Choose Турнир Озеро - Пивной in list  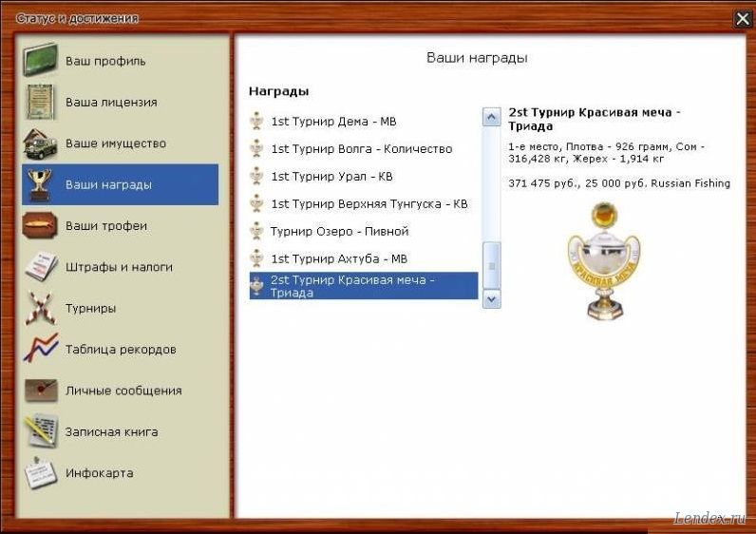pos(339,231)
